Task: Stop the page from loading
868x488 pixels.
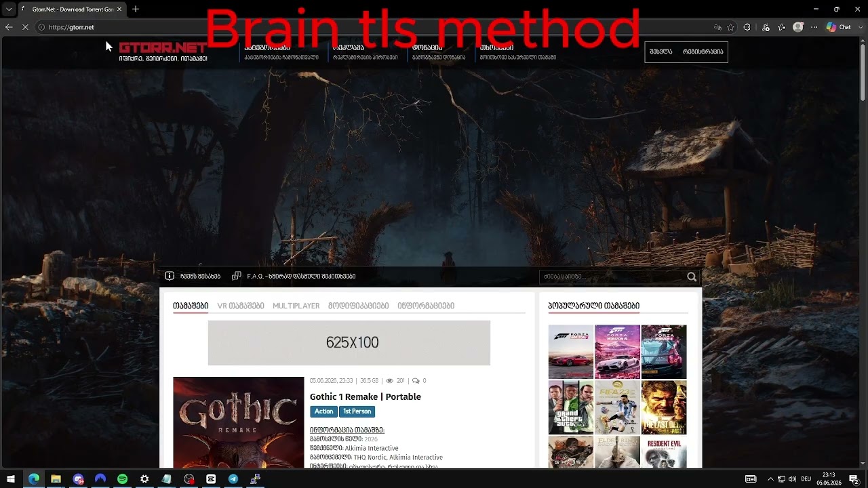Action: pyautogui.click(x=25, y=27)
